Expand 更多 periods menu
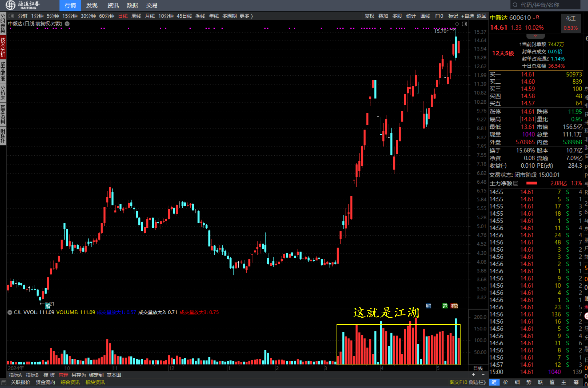This screenshot has height=388, width=588. (246, 16)
